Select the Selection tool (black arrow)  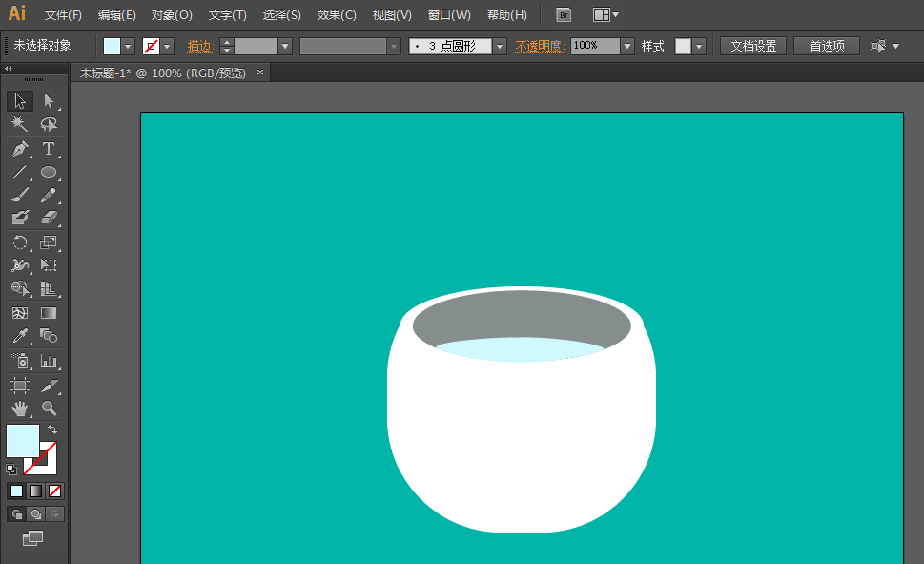pyautogui.click(x=20, y=101)
